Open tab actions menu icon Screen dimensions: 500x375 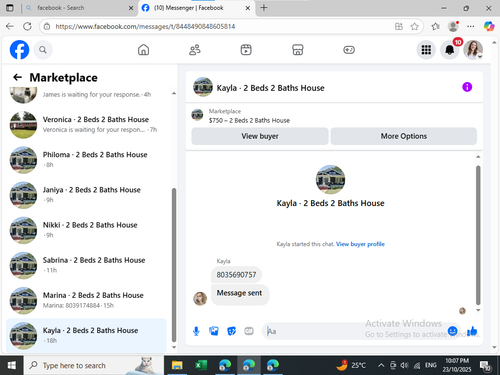click(10, 8)
